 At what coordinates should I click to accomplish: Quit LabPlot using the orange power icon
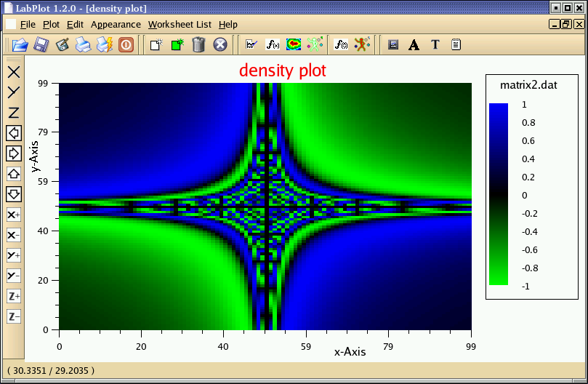tap(126, 45)
